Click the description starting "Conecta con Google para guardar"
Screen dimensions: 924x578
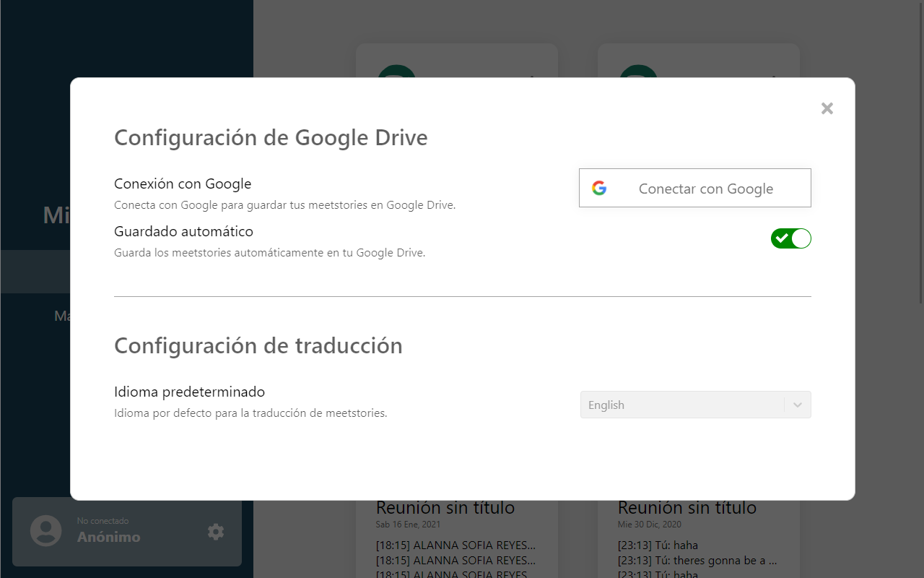coord(284,205)
